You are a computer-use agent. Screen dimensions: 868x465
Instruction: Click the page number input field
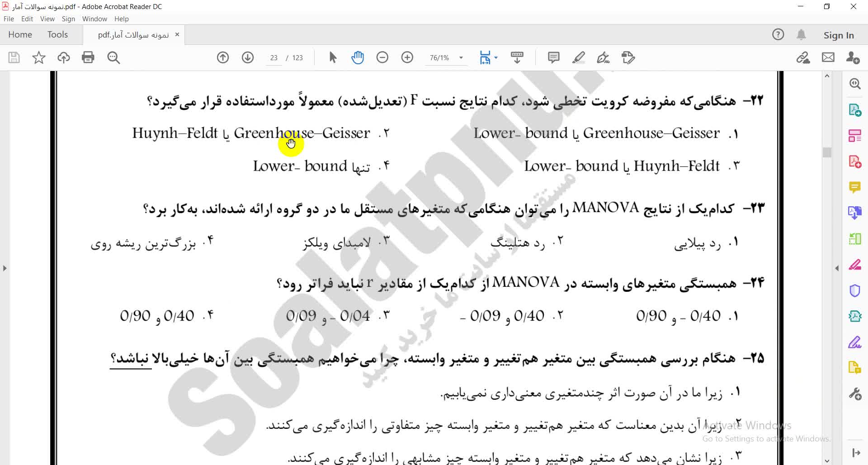pyautogui.click(x=274, y=58)
